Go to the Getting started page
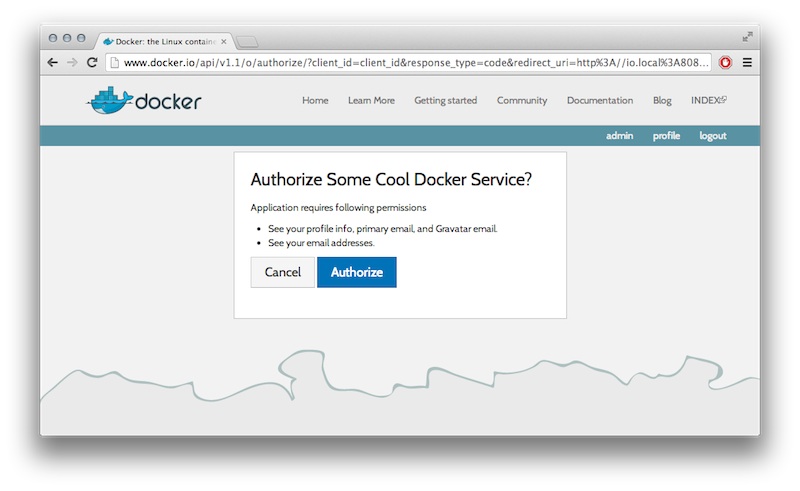The width and height of the screenshot is (800, 491). click(445, 101)
